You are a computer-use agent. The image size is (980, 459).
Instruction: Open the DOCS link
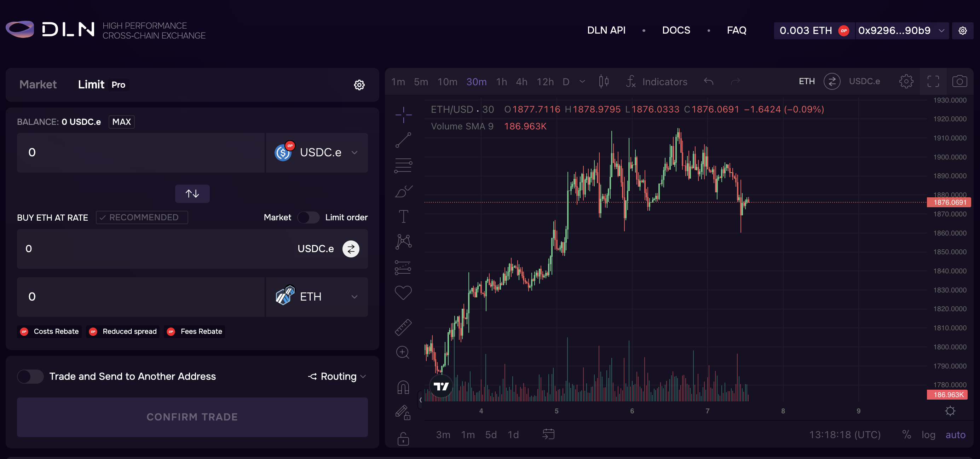676,30
